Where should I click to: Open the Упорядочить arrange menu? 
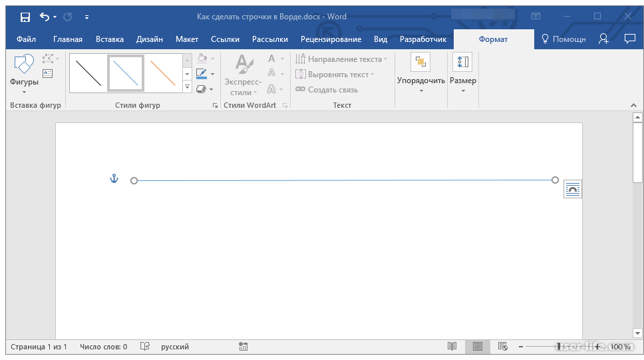(x=421, y=73)
